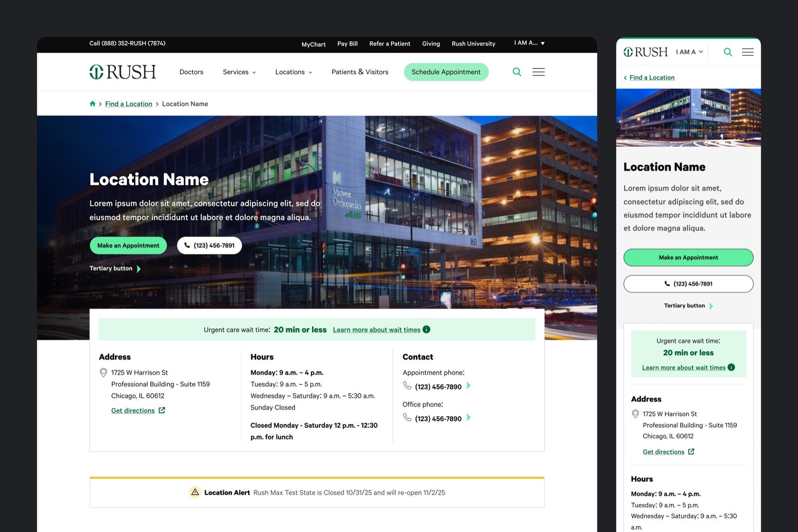The width and height of the screenshot is (798, 532).
Task: Open the mobile I AM A dropdown
Action: 689,52
